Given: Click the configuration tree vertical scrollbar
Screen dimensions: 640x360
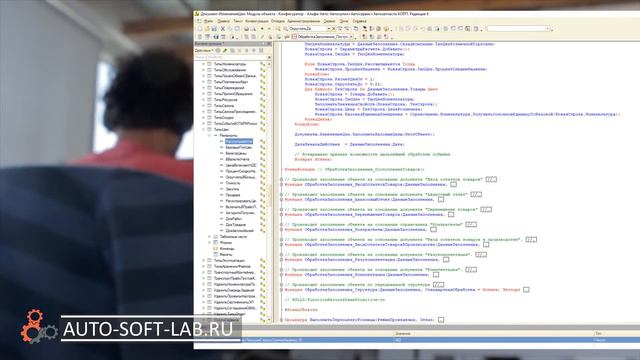Looking at the screenshot, I should click(x=269, y=191).
